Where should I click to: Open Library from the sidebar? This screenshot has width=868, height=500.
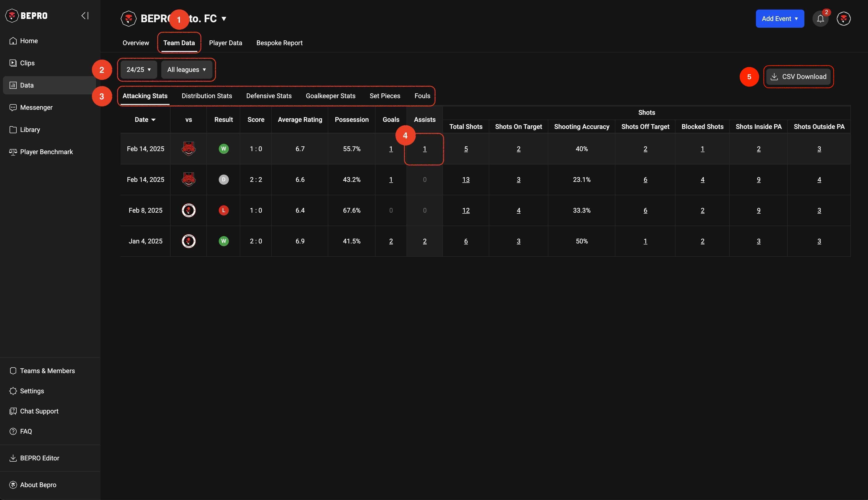(x=30, y=130)
